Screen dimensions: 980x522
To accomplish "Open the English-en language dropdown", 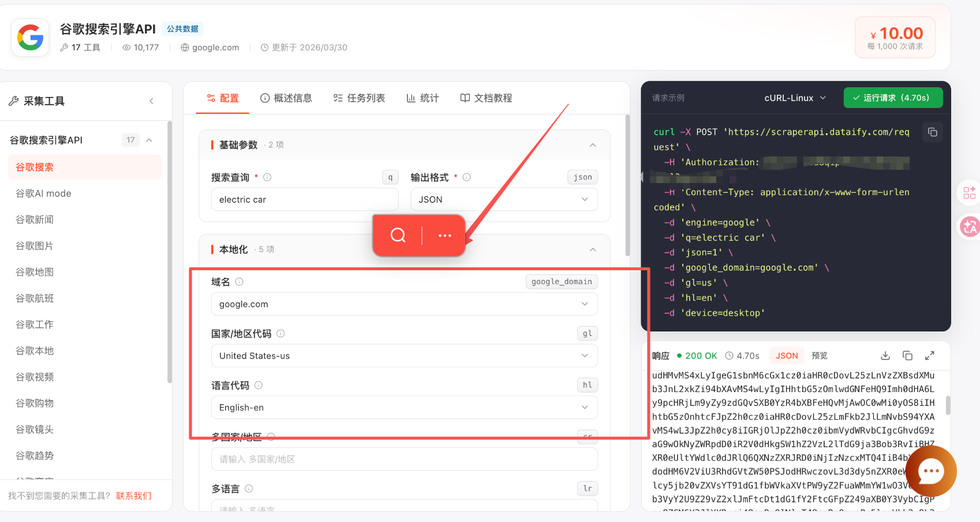I will [x=404, y=408].
